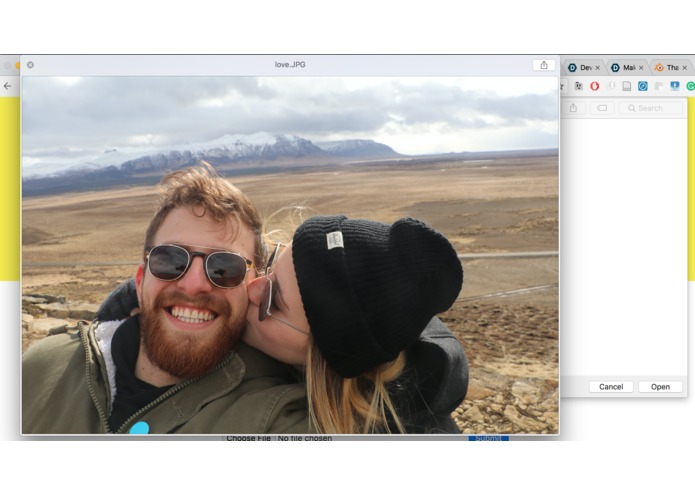Image resolution: width=695 pixels, height=494 pixels.
Task: Click the file dialog share icon
Action: pyautogui.click(x=574, y=108)
